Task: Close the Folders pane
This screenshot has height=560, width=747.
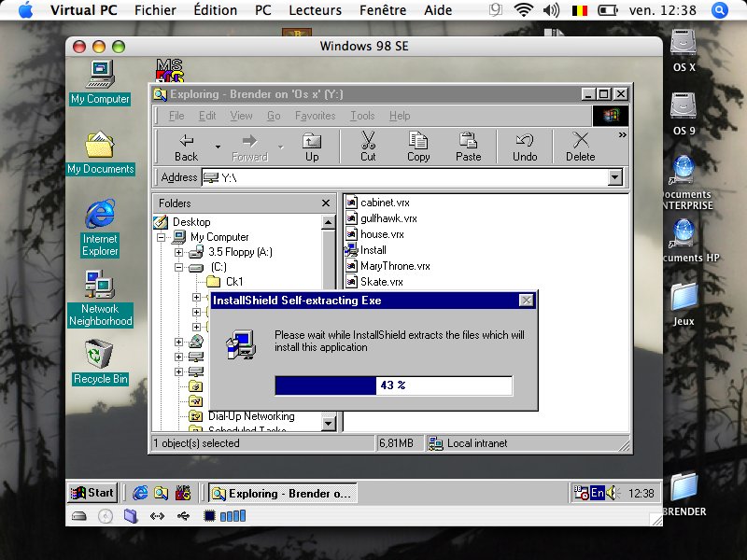Action: 326,203
